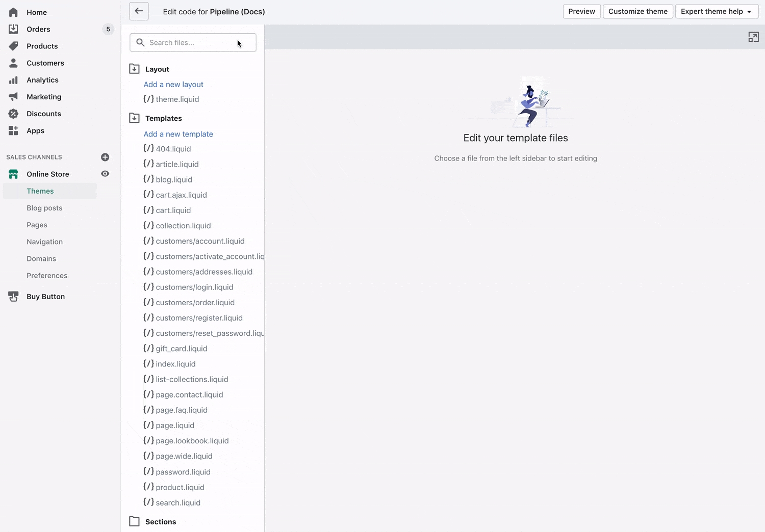Open Domains menu item
Image resolution: width=765 pixels, height=532 pixels.
[x=41, y=258]
